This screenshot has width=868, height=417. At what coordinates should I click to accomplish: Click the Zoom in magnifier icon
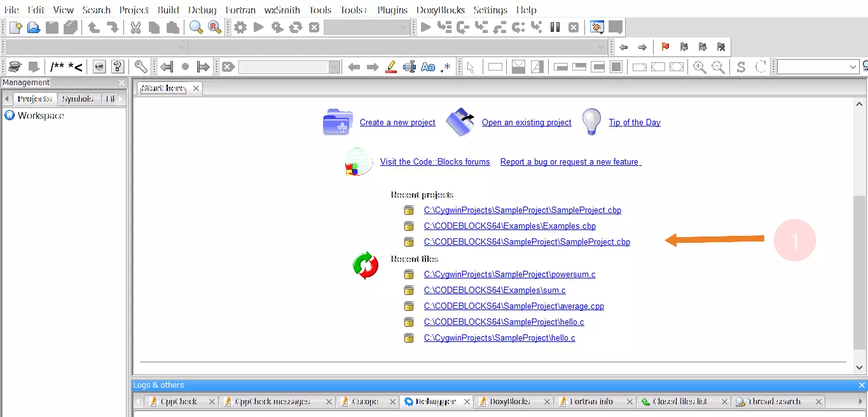(699, 67)
